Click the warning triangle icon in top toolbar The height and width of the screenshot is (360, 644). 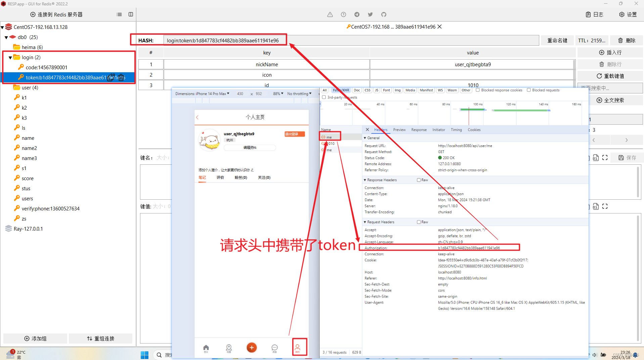coord(330,14)
